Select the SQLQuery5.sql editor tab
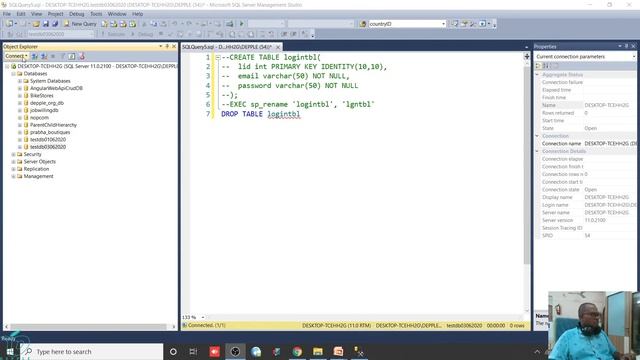 (x=227, y=47)
